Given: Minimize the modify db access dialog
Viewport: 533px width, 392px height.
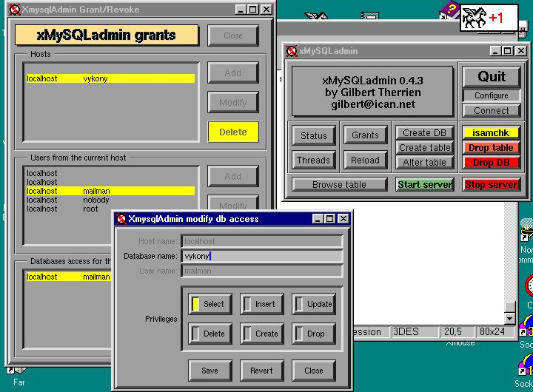Looking at the screenshot, I should click(318, 219).
